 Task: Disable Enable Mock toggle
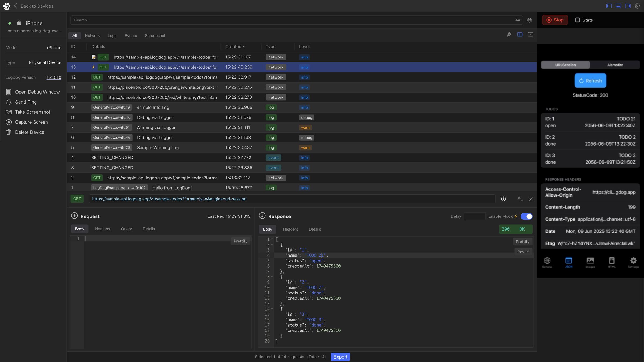[526, 216]
